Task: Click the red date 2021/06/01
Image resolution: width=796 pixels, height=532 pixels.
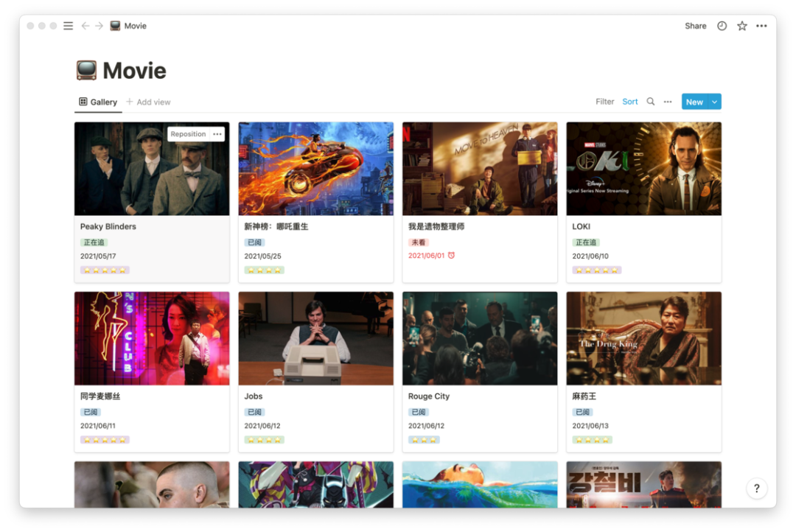Action: pyautogui.click(x=426, y=256)
